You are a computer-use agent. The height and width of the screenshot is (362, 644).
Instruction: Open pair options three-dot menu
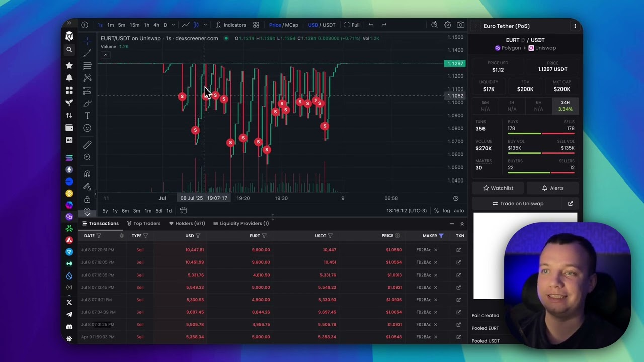pyautogui.click(x=575, y=26)
